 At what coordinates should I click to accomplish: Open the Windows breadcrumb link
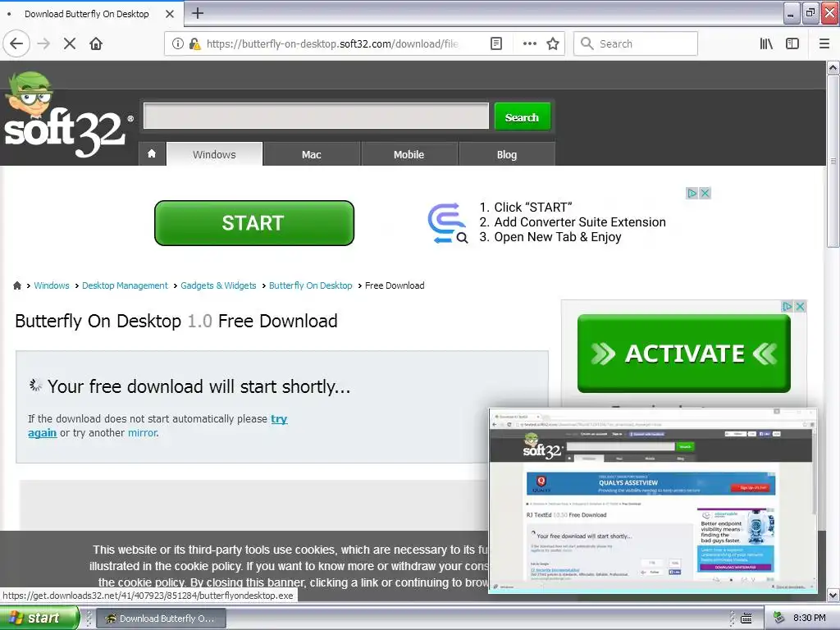click(x=52, y=285)
